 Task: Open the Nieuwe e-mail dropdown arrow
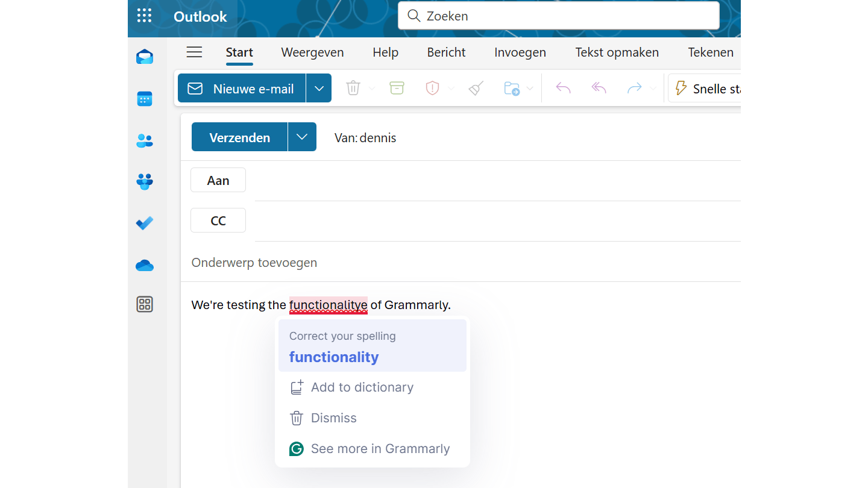[319, 88]
